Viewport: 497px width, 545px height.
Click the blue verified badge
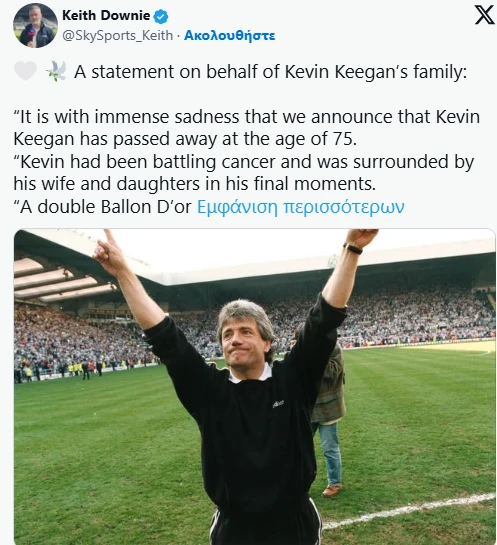(161, 16)
